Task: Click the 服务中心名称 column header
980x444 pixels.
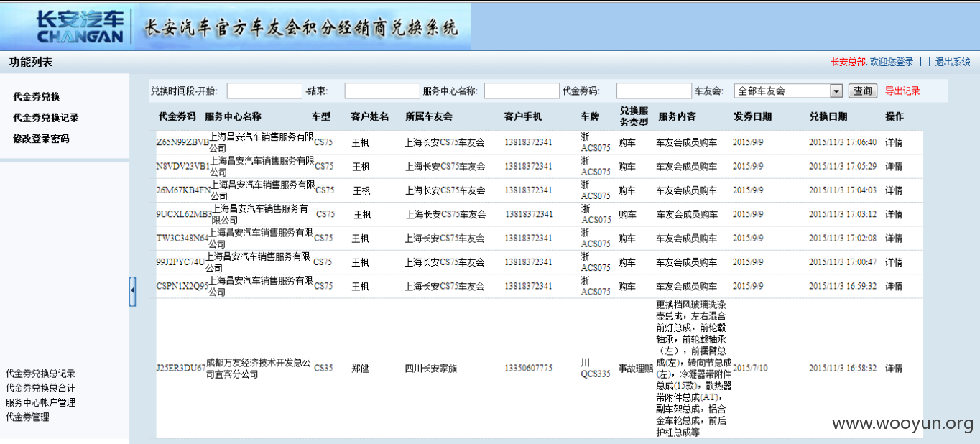Action: coord(233,116)
